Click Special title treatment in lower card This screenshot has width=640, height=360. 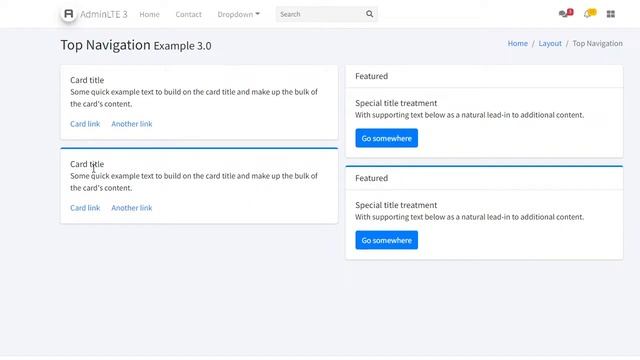tap(396, 205)
